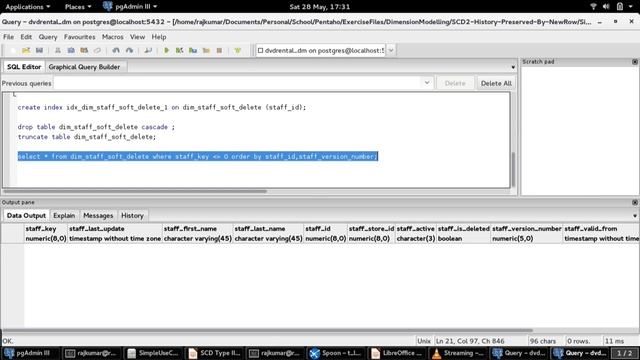This screenshot has height=360, width=640.
Task: Click the Copy toolbar icon
Action: [x=71, y=51]
